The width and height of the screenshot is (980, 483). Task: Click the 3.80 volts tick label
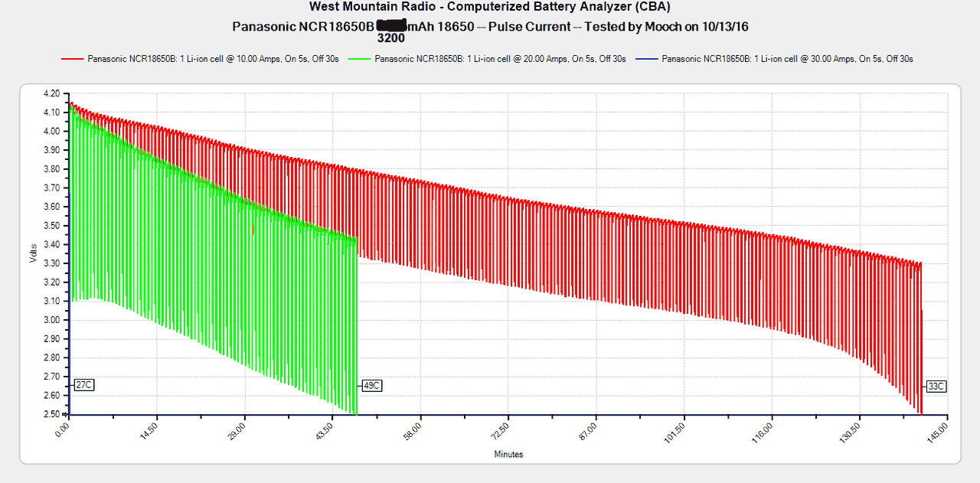pyautogui.click(x=52, y=169)
